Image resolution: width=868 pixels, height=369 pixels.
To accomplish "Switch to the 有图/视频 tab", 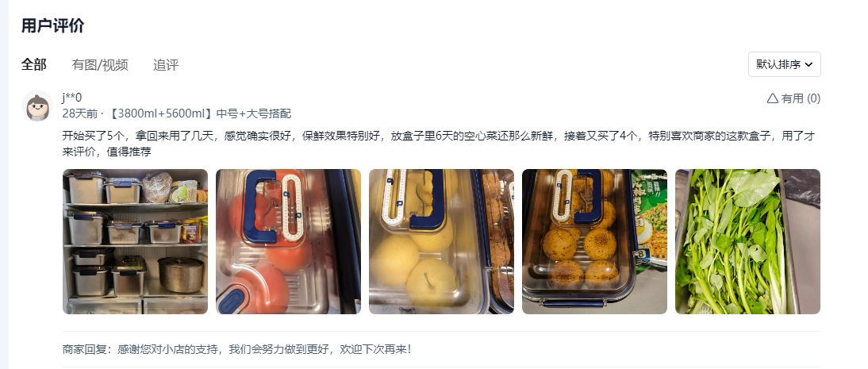I will pos(100,65).
